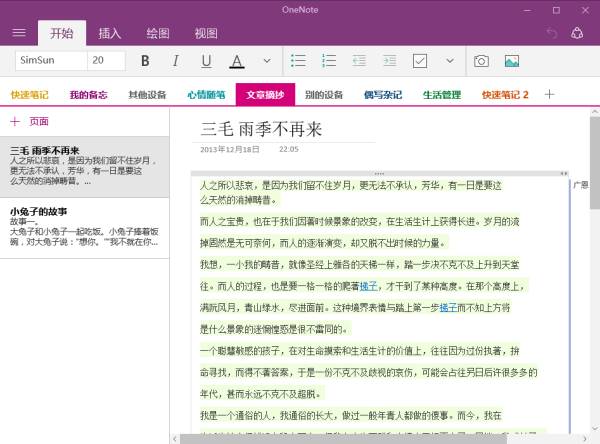Click paragraph starting 一个聪慧敏感的孩子

click(x=368, y=372)
